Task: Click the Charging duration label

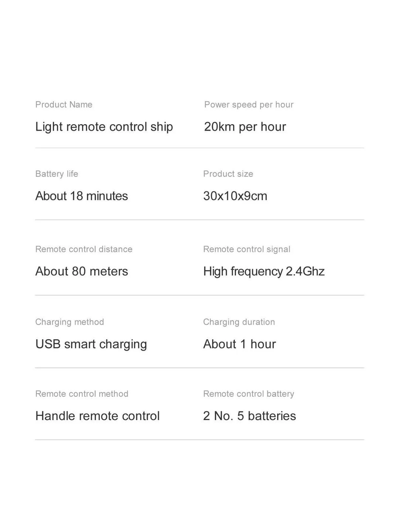Action: click(239, 322)
